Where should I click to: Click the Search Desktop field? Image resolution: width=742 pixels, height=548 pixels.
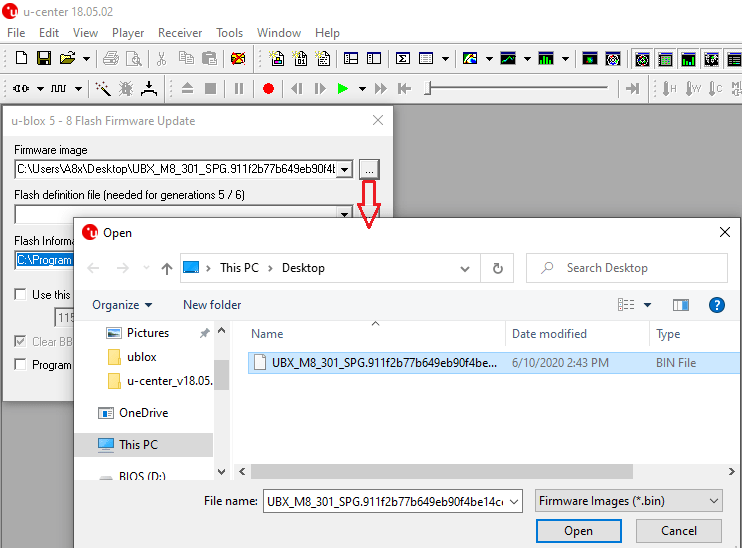627,268
